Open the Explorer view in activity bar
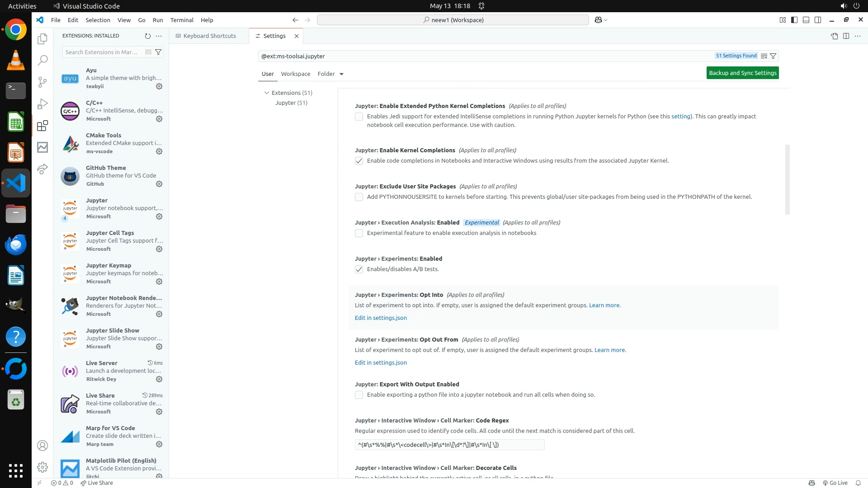 42,39
